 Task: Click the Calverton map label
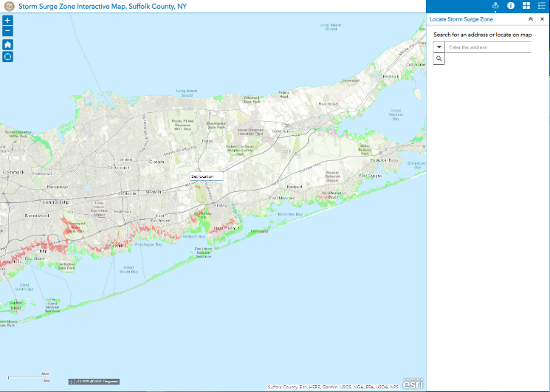[281, 131]
